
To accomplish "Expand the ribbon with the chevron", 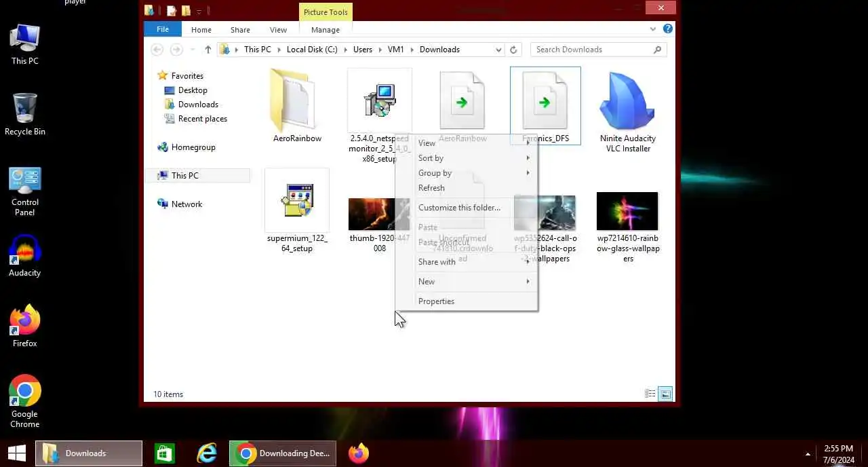I will click(x=653, y=29).
